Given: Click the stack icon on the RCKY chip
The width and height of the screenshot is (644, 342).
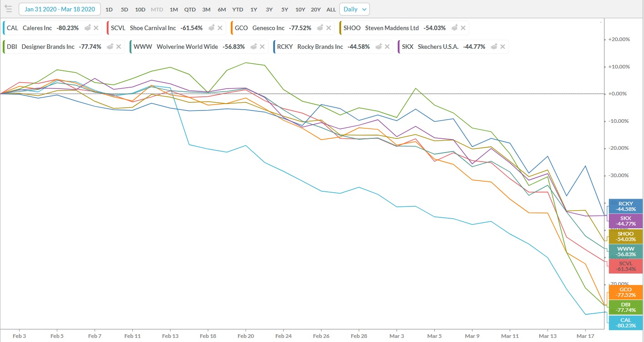Looking at the screenshot, I should tap(379, 47).
